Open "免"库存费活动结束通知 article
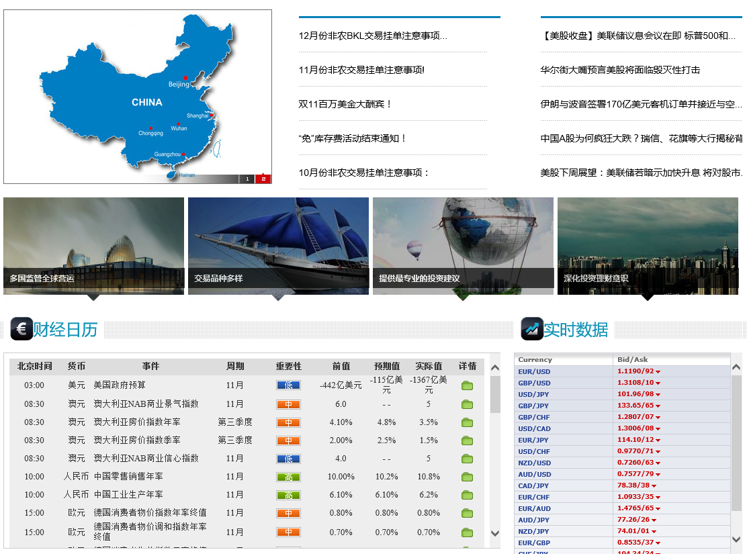 click(x=353, y=138)
